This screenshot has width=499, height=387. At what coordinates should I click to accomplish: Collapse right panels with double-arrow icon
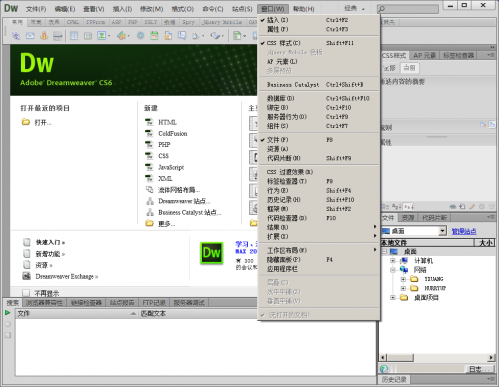click(492, 47)
